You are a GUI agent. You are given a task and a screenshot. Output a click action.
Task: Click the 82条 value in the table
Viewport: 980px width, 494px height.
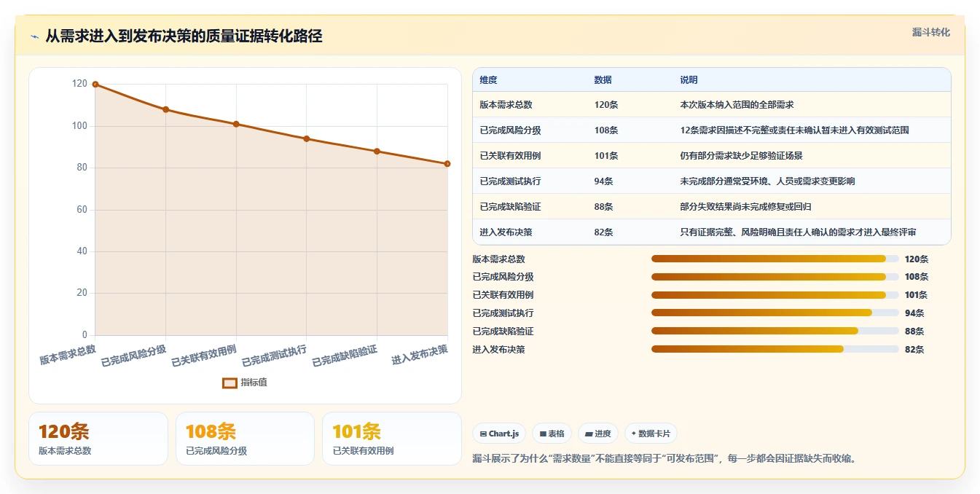603,232
